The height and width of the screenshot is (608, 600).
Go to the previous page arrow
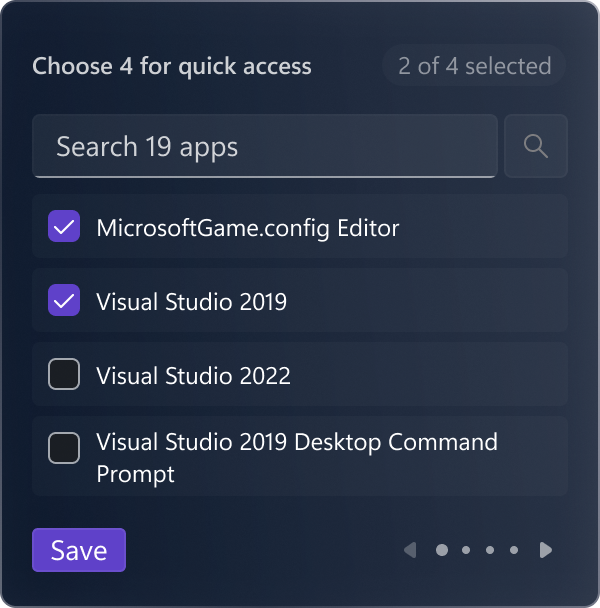[410, 550]
